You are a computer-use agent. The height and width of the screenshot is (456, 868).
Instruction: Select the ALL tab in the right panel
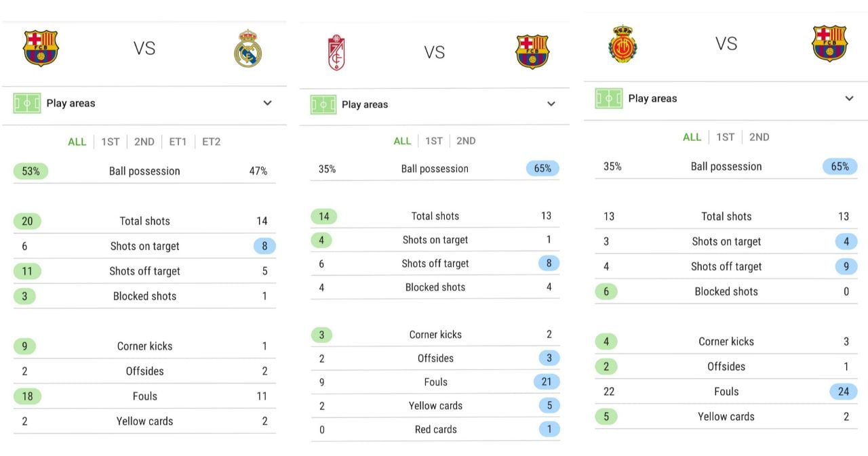tap(692, 137)
